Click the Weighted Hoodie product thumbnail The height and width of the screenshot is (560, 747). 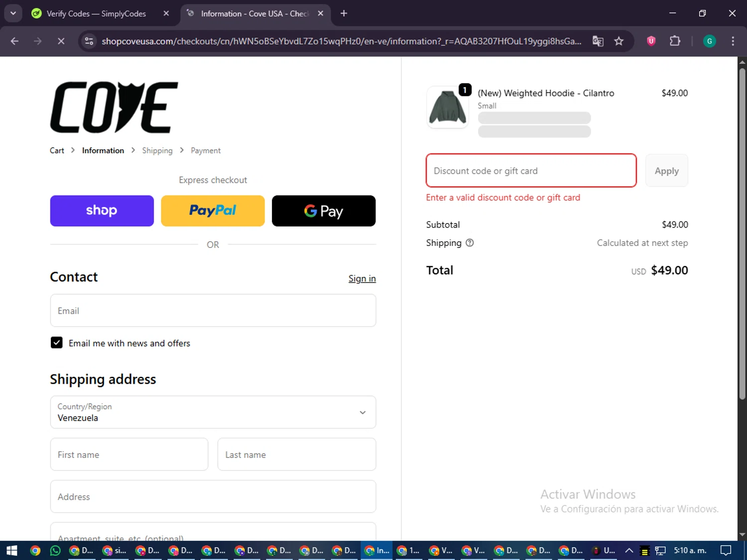447,108
